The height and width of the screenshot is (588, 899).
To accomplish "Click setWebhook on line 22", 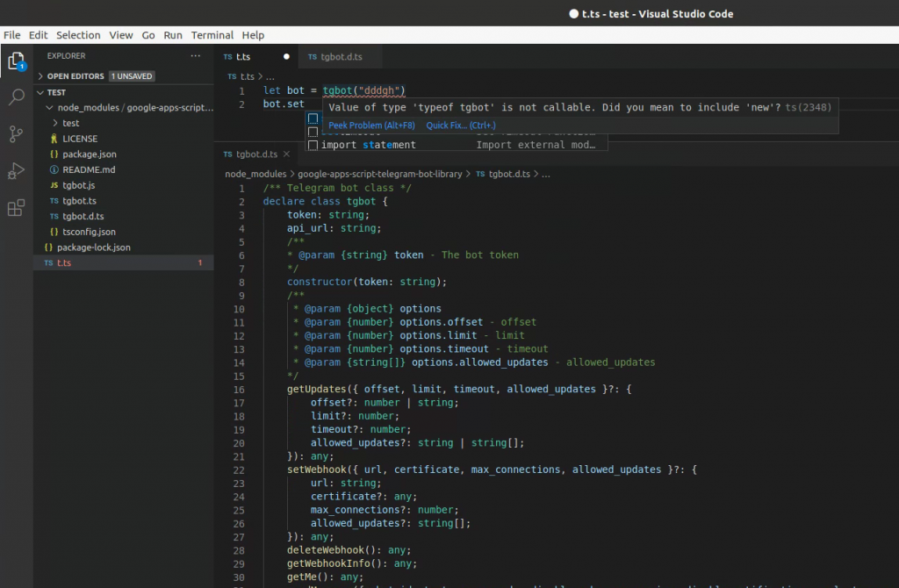I will pos(316,470).
